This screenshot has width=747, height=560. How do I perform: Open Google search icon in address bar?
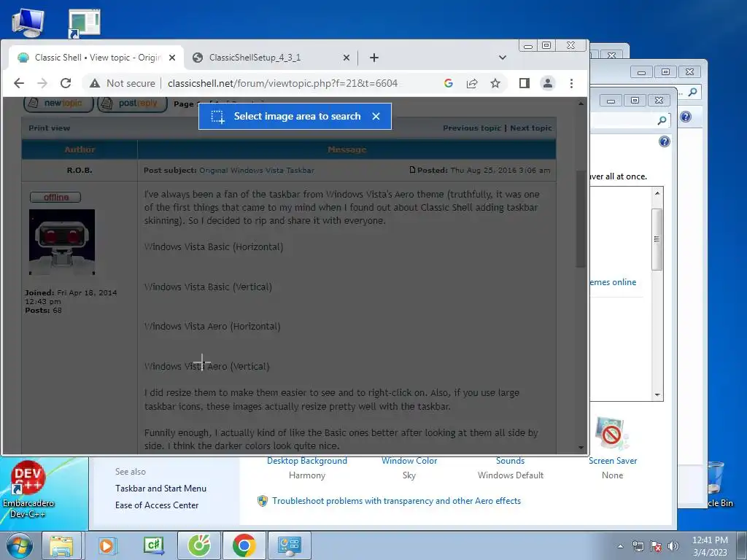(x=449, y=83)
